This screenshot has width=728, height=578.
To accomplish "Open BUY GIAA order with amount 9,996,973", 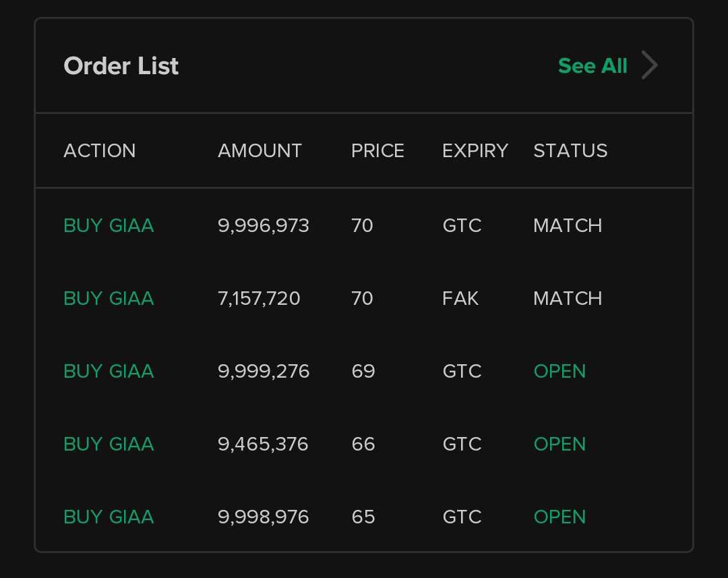I will tap(364, 225).
